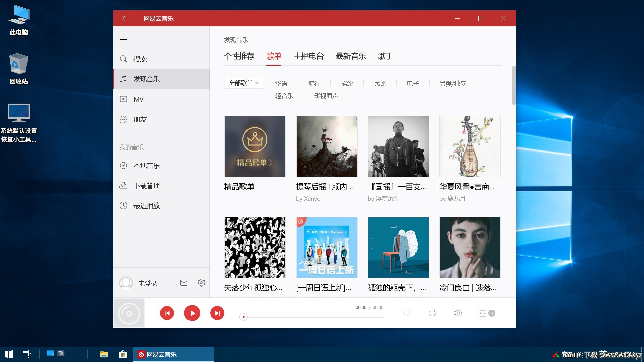Open the Windows Start menu
The image size is (644, 362).
click(x=9, y=354)
